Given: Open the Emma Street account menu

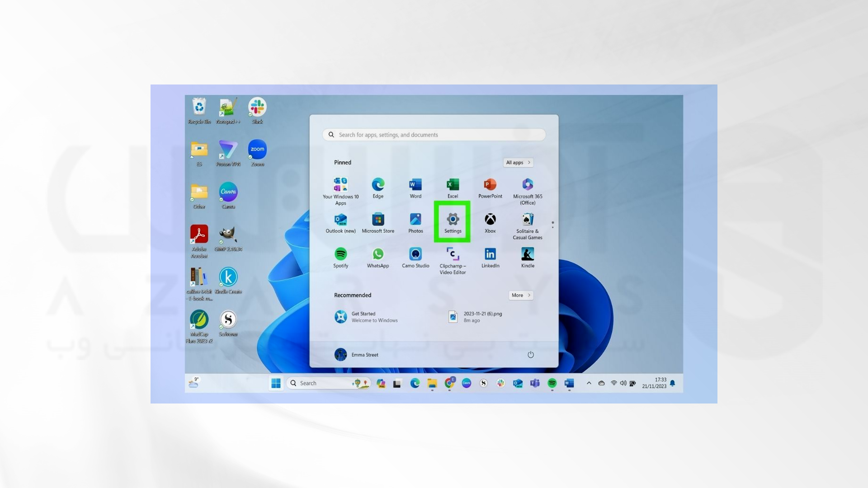Looking at the screenshot, I should [356, 355].
